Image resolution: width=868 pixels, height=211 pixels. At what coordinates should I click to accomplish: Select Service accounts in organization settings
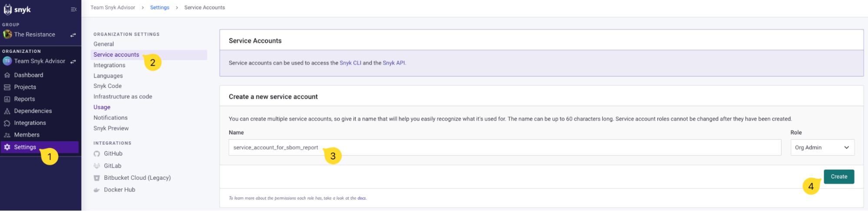pos(116,55)
